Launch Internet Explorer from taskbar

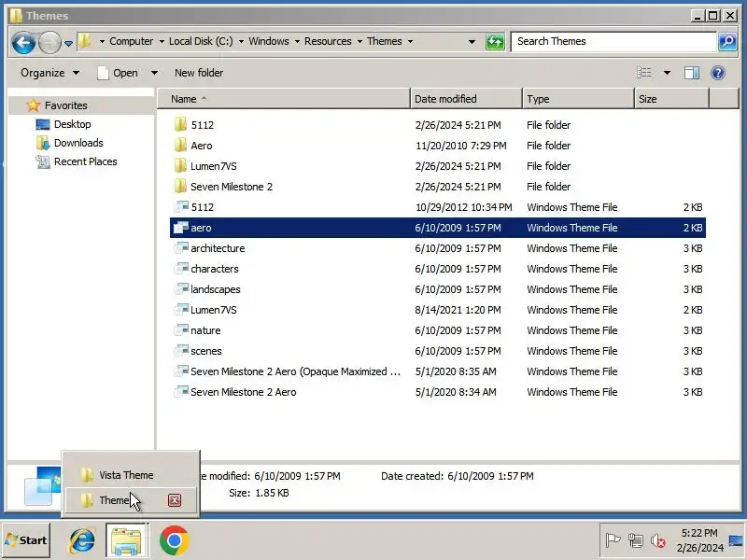pos(82,540)
